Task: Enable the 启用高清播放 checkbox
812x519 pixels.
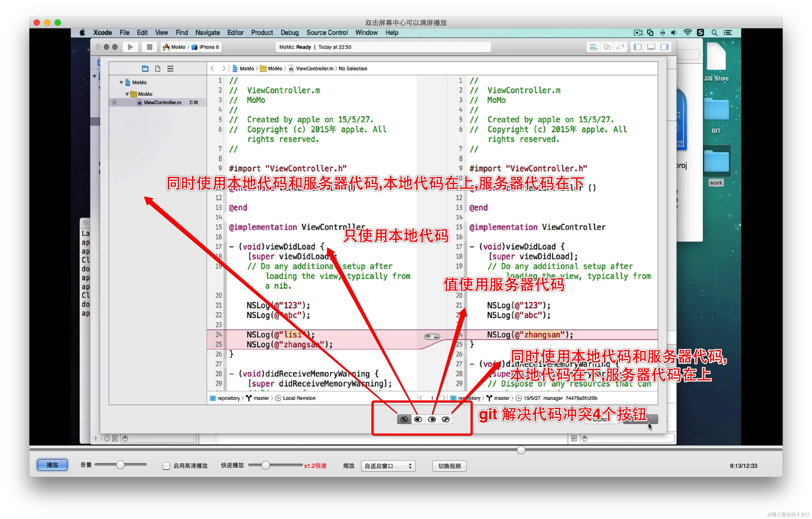Action: [166, 466]
